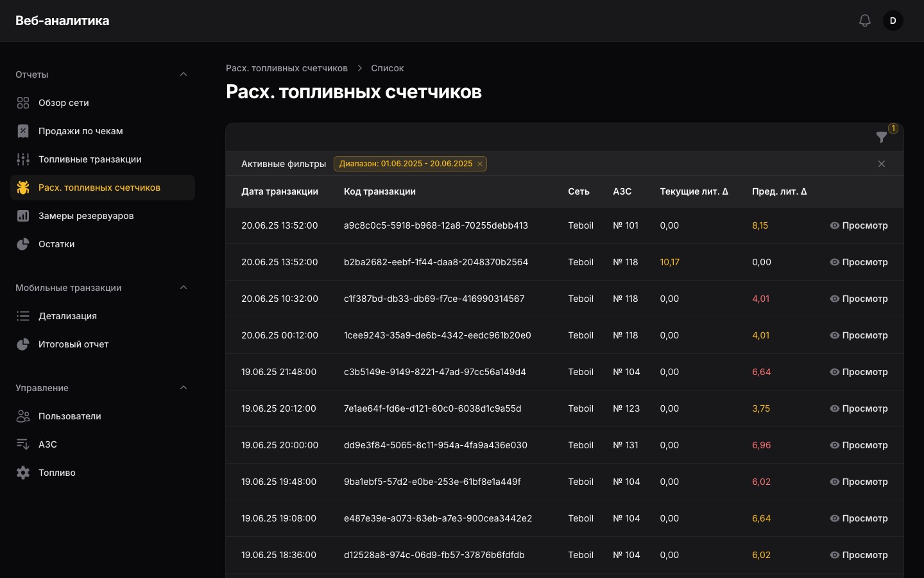
Task: Click Просмотр for transaction d12528a8
Action: click(859, 555)
